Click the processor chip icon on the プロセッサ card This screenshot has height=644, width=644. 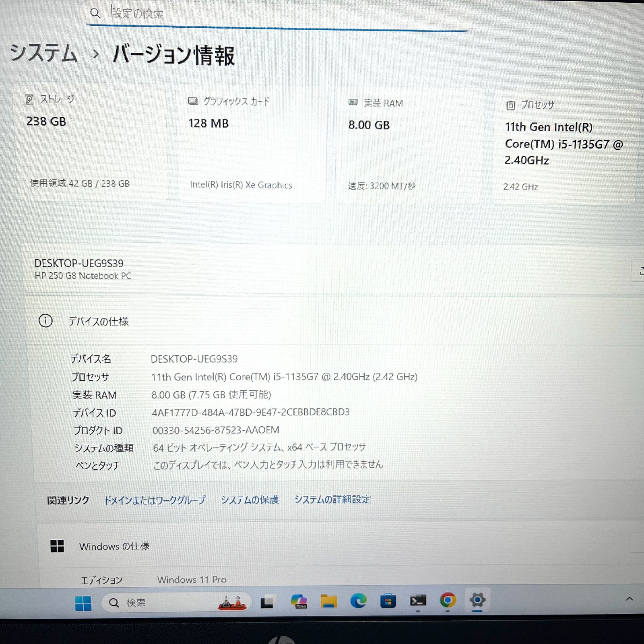(510, 105)
